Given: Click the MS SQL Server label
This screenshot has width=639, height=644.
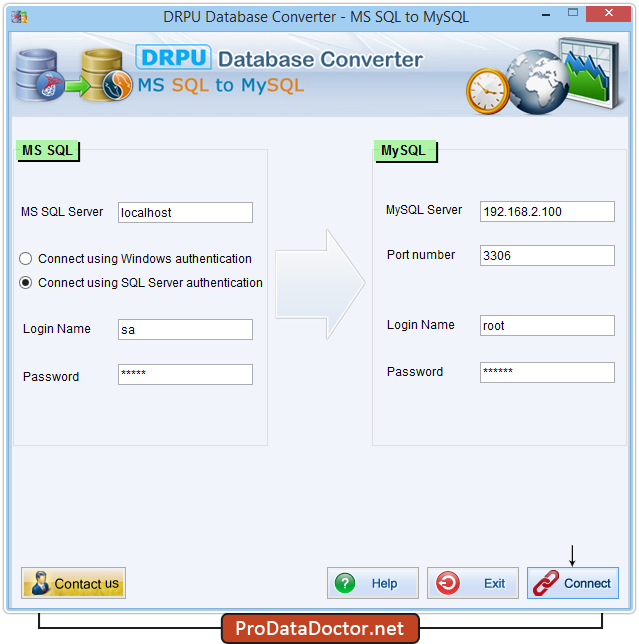Looking at the screenshot, I should tap(62, 212).
